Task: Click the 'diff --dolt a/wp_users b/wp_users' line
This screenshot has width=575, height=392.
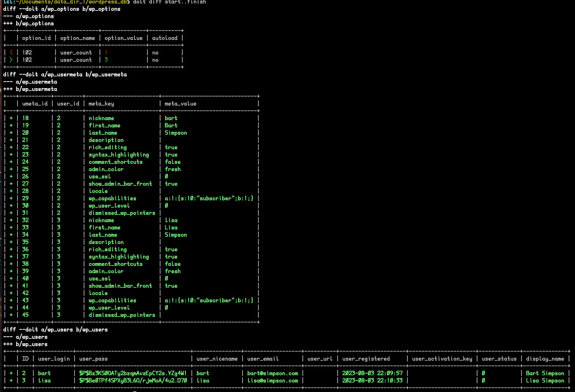Action: 55,330
